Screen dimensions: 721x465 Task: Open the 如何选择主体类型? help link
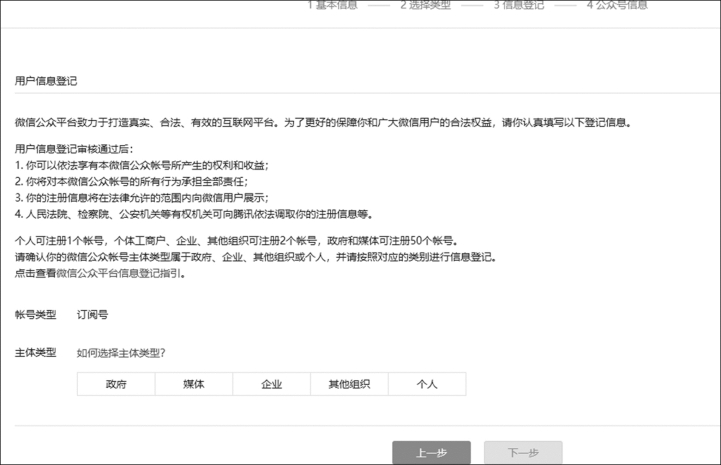(121, 353)
